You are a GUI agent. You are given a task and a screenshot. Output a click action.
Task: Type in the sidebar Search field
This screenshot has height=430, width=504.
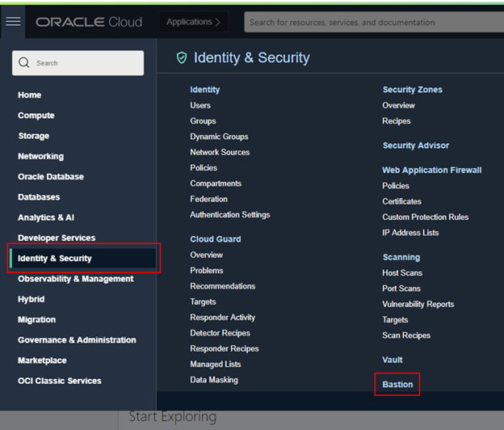click(x=85, y=63)
